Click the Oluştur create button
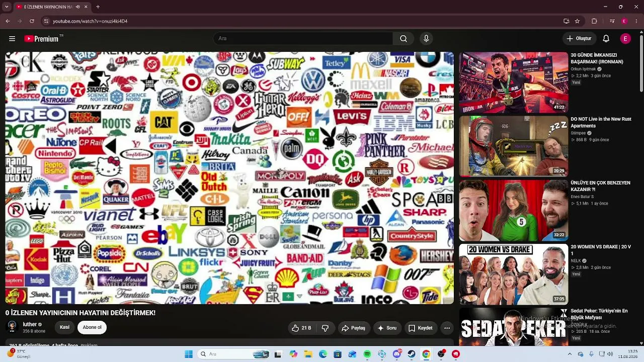The height and width of the screenshot is (362, 644). coord(579,39)
